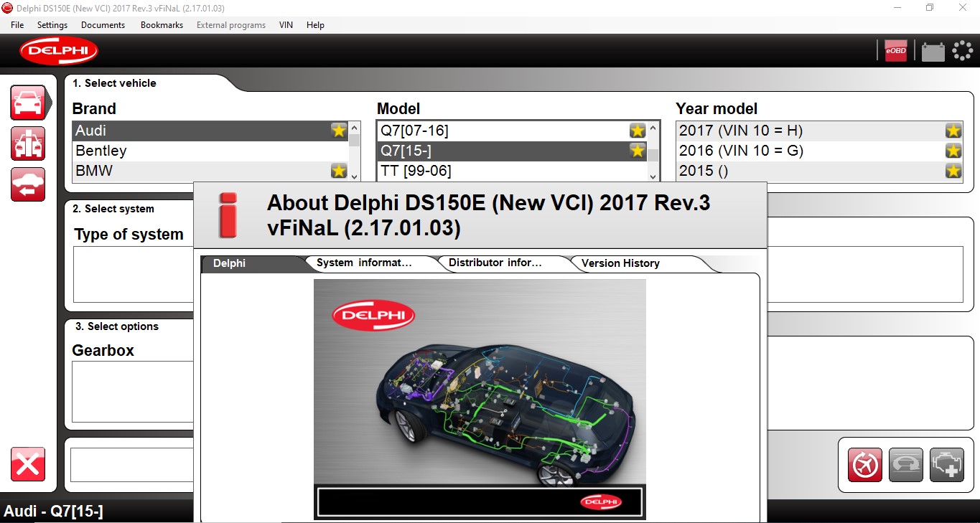The width and height of the screenshot is (980, 523).
Task: Select the red car vehicle selection icon
Action: coord(29,103)
